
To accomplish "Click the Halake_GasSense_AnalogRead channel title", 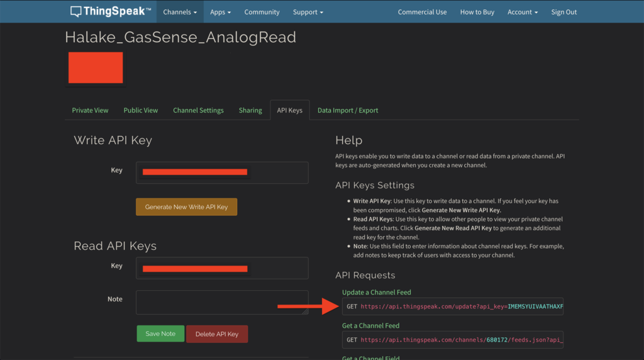I will click(180, 37).
